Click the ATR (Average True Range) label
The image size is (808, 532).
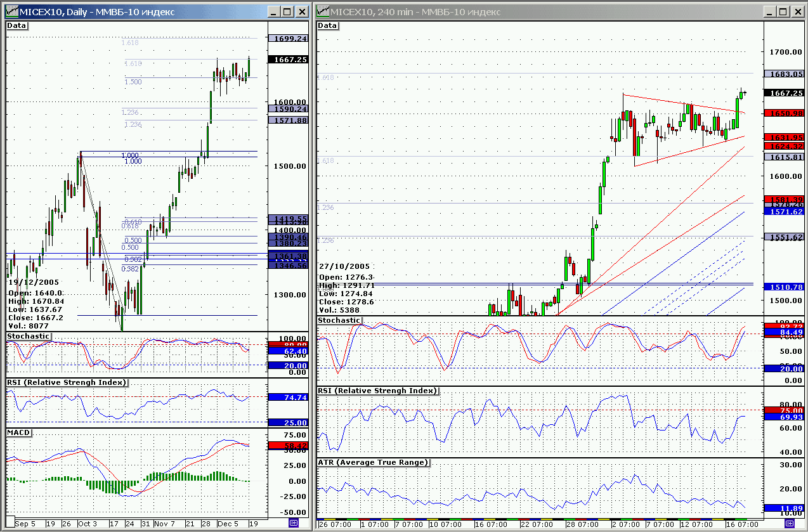click(374, 462)
